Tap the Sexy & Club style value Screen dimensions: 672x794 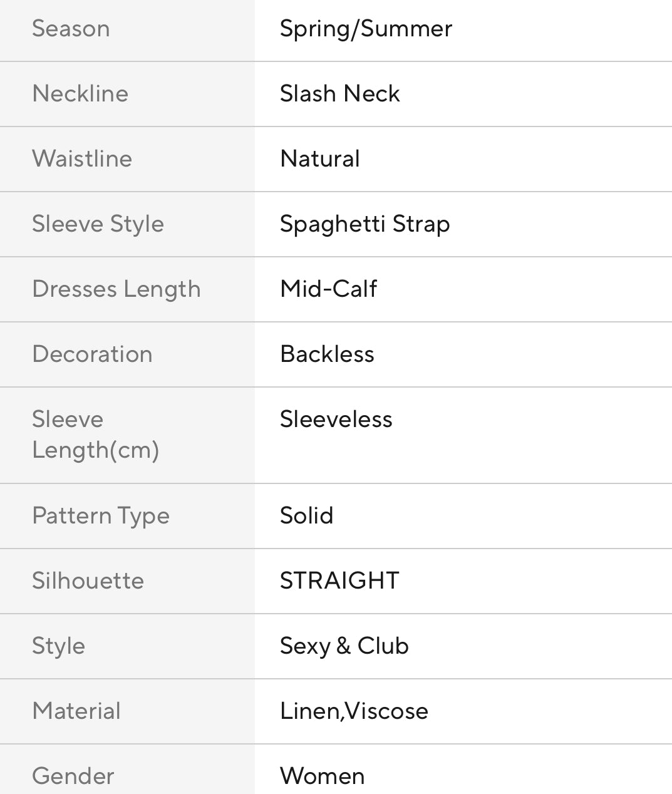click(x=344, y=646)
